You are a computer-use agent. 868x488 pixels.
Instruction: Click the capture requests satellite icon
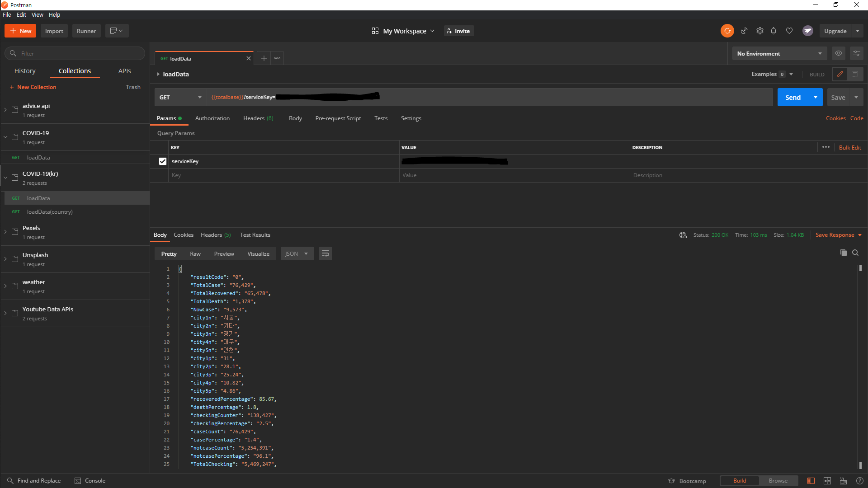744,31
